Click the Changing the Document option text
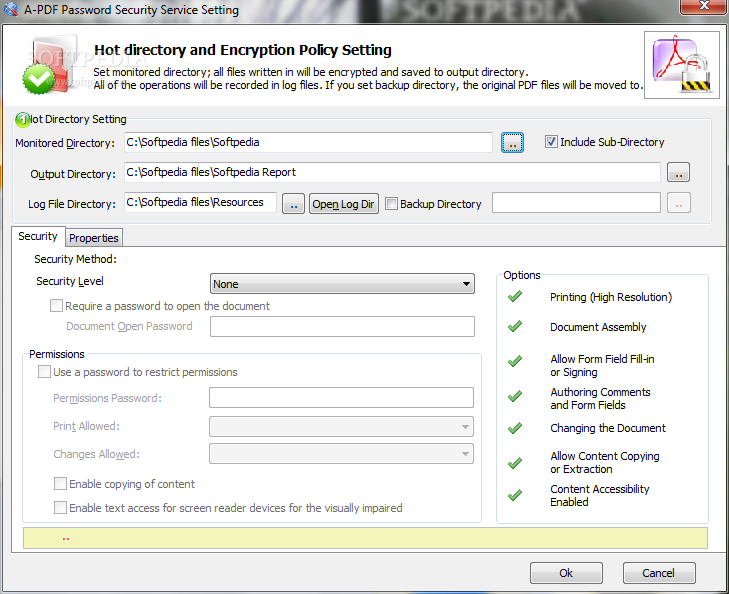 click(x=608, y=428)
